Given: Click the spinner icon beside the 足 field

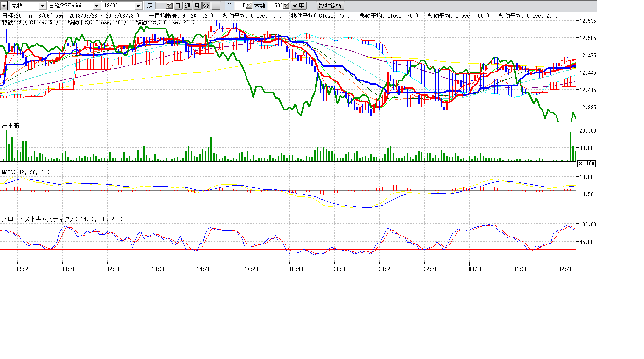Looking at the screenshot, I should coord(169,6).
